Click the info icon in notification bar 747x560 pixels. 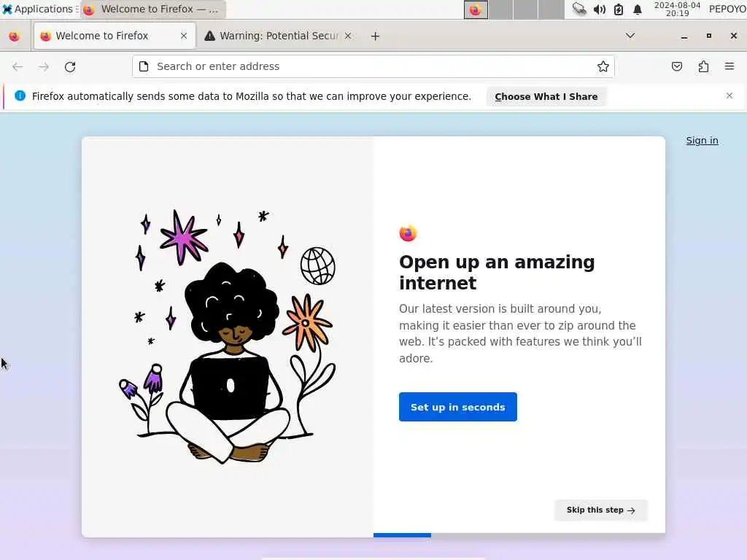[x=20, y=96]
